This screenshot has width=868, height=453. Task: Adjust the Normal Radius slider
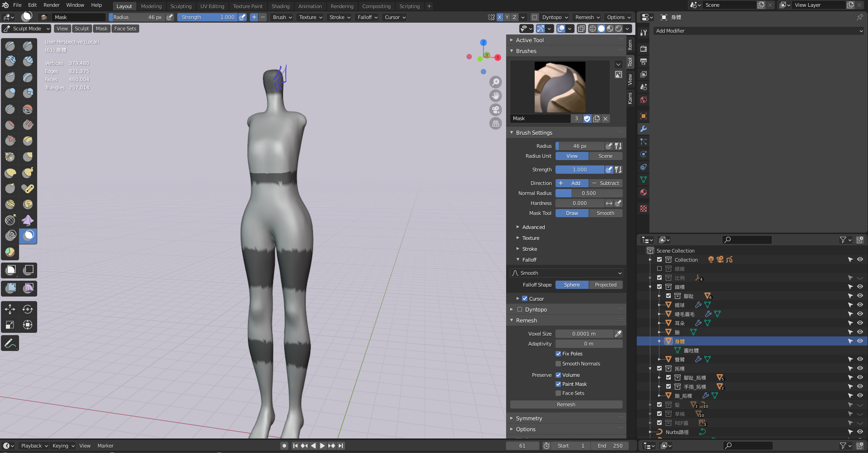(x=589, y=193)
